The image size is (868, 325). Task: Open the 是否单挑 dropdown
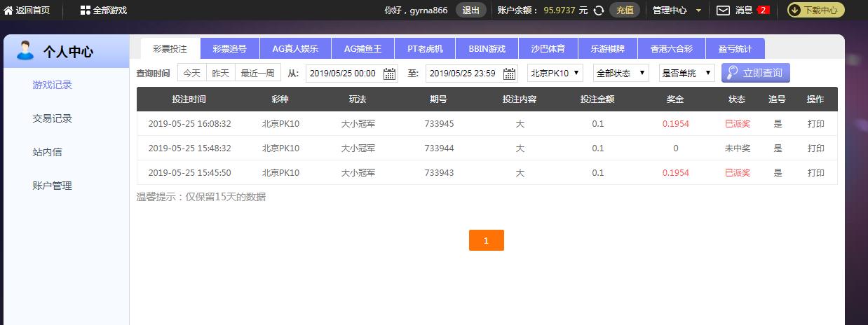click(686, 73)
